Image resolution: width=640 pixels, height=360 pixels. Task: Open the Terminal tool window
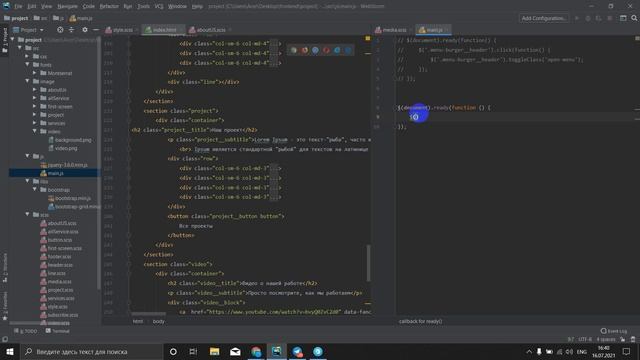(x=57, y=331)
